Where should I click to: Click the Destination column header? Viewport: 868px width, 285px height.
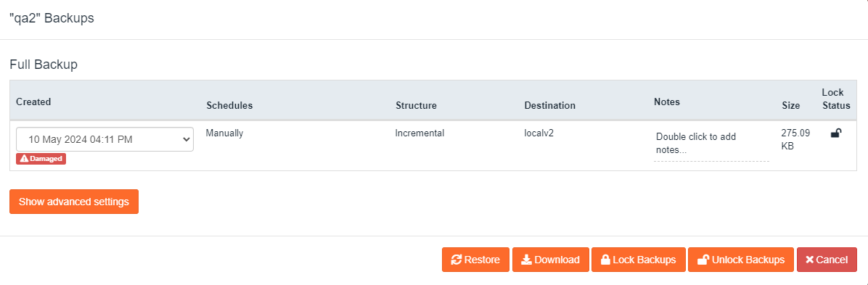point(549,105)
